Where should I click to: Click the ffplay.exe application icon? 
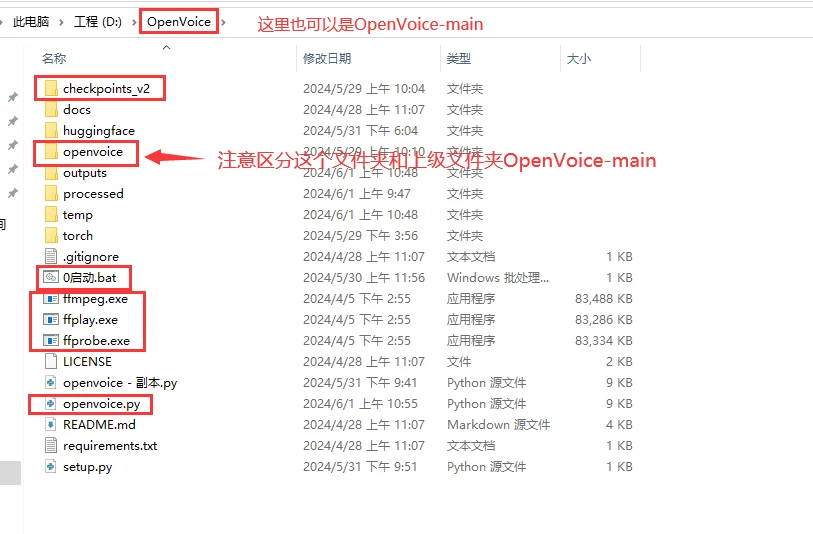click(51, 319)
